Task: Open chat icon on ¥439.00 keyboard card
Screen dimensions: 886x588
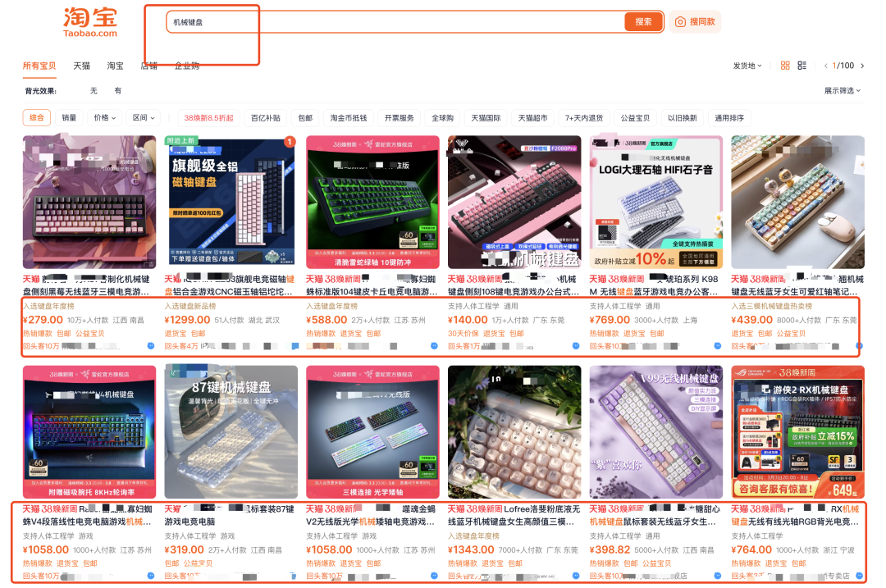Action: (x=859, y=346)
